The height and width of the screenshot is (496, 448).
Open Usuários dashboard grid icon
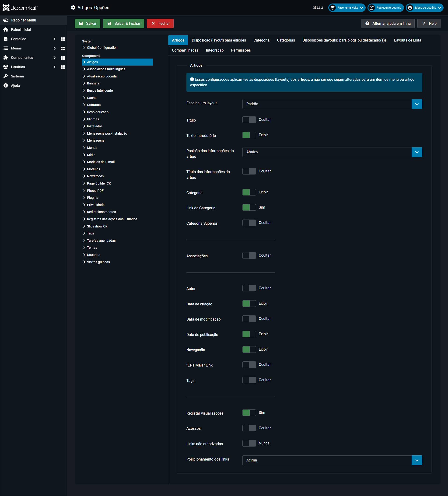(63, 67)
